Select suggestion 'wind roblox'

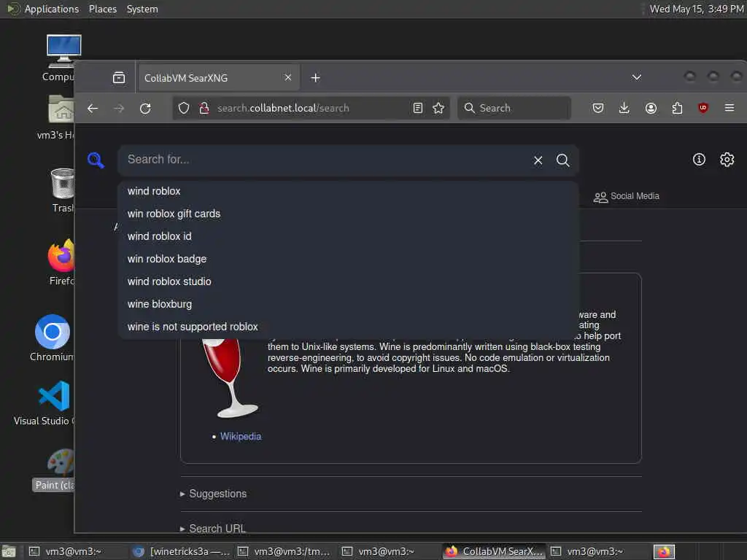point(348,192)
